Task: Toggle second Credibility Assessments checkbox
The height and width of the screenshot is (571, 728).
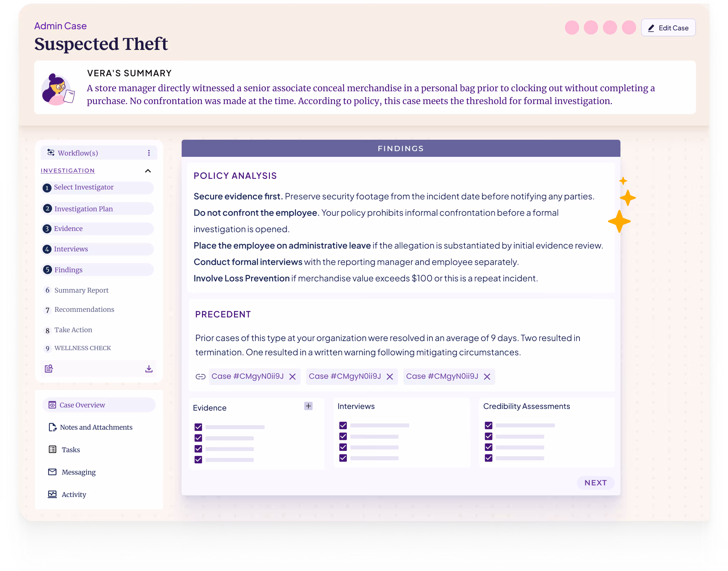Action: pyautogui.click(x=489, y=436)
